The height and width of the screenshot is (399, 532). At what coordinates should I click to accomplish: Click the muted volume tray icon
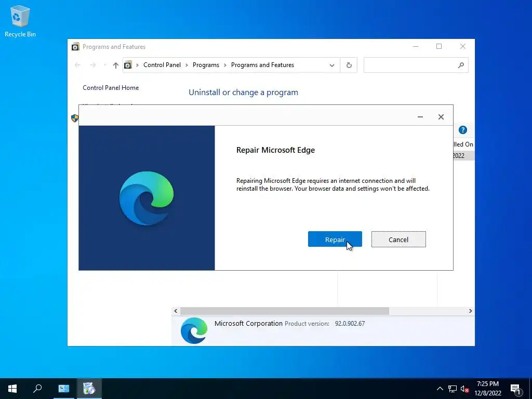pos(465,389)
